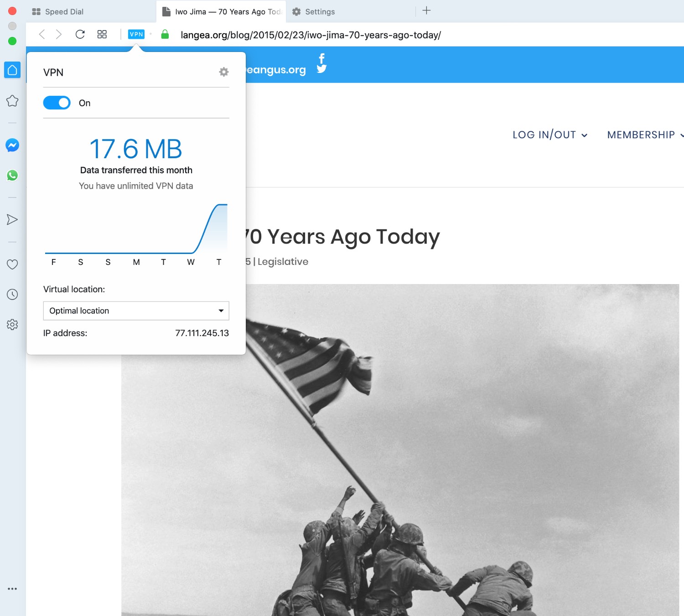Open Bookmarks star in sidebar
This screenshot has height=616, width=684.
click(12, 101)
